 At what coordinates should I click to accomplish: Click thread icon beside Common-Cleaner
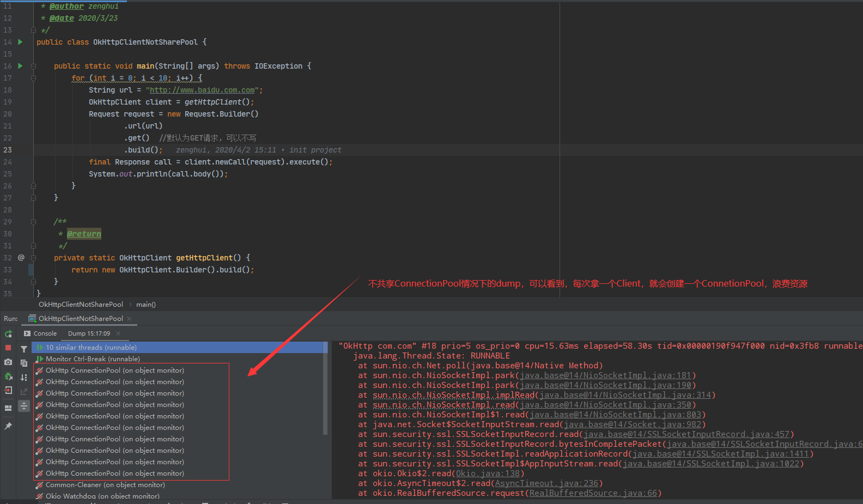(x=40, y=485)
